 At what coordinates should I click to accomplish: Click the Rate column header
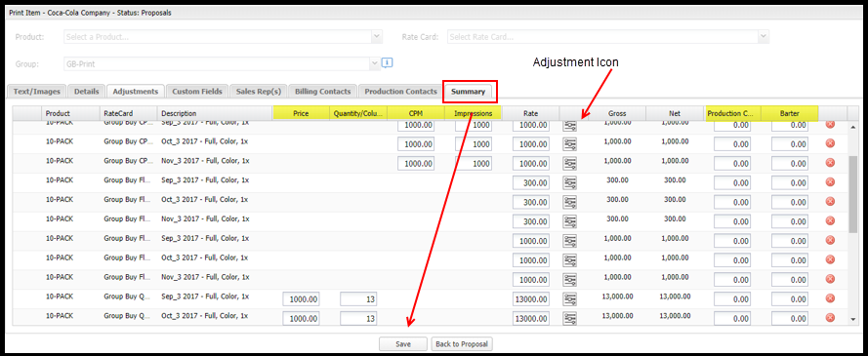[x=531, y=113]
